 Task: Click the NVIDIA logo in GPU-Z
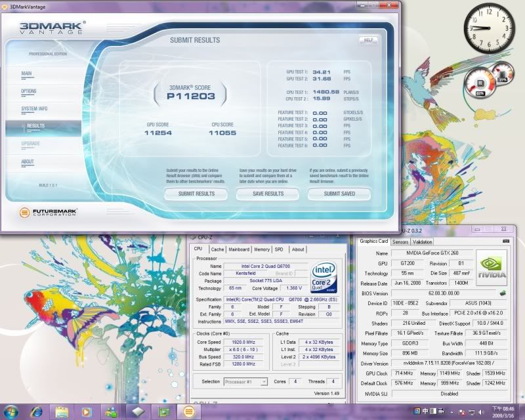492,267
